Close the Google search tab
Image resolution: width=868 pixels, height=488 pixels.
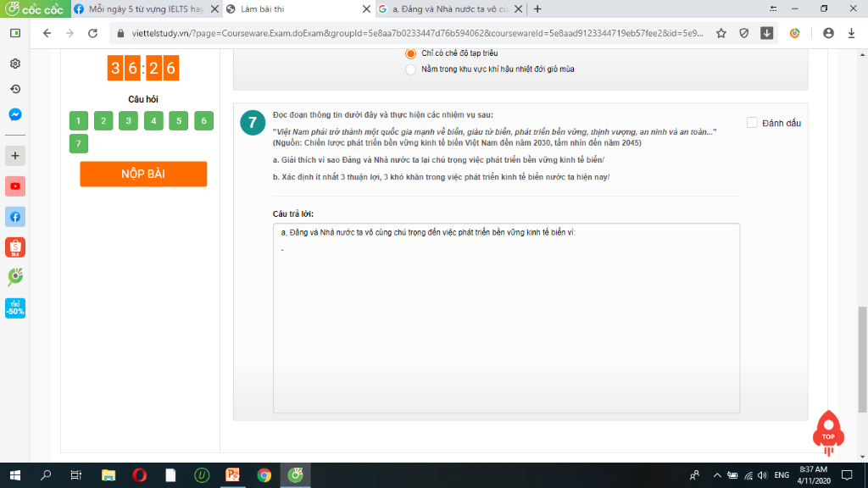(x=518, y=8)
